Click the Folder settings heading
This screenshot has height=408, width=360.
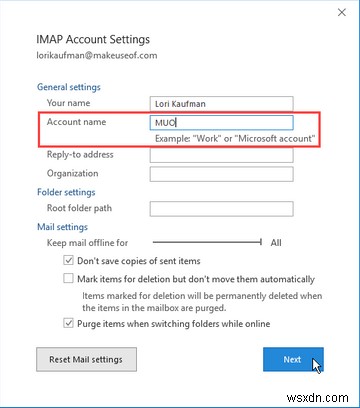click(66, 192)
